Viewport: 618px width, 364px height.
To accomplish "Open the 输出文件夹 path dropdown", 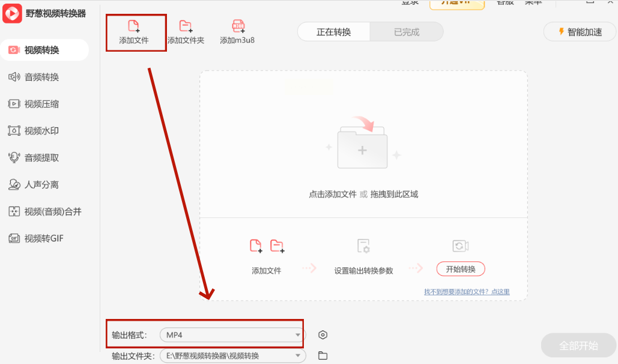I will (x=232, y=356).
